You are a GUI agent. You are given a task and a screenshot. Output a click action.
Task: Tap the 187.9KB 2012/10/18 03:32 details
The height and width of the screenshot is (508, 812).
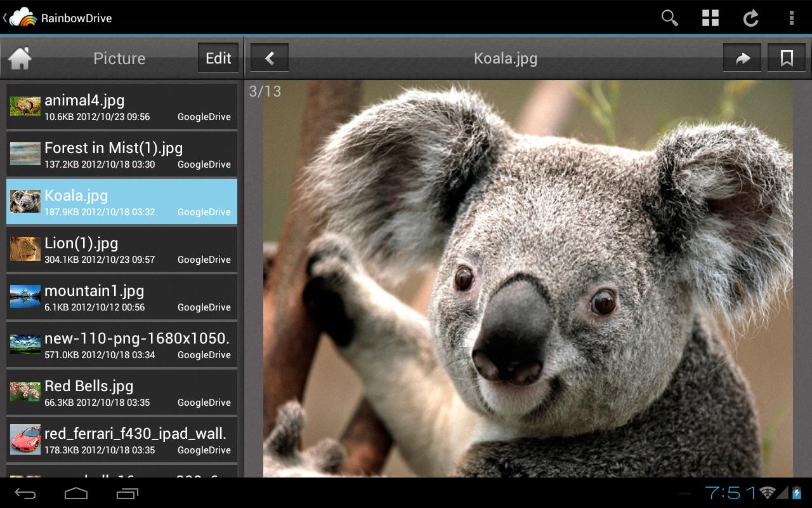pyautogui.click(x=100, y=212)
